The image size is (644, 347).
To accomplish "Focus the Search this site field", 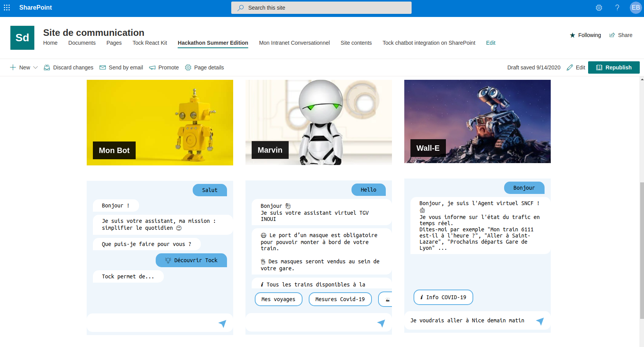I will pos(321,8).
